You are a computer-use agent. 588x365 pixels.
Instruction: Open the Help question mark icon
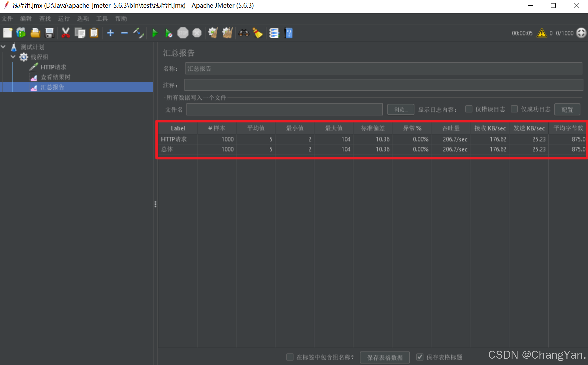[x=289, y=33]
